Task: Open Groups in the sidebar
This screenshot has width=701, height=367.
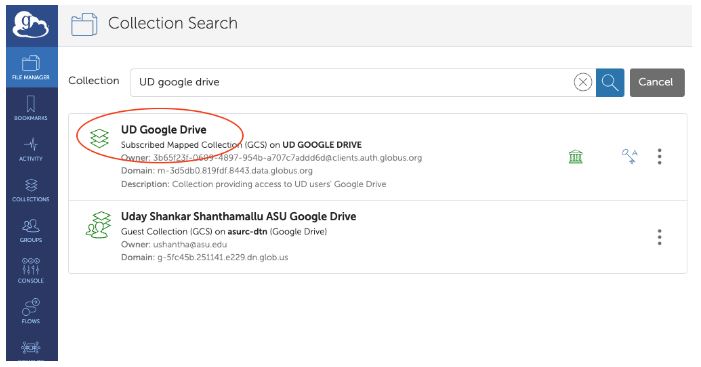Action: click(x=31, y=230)
